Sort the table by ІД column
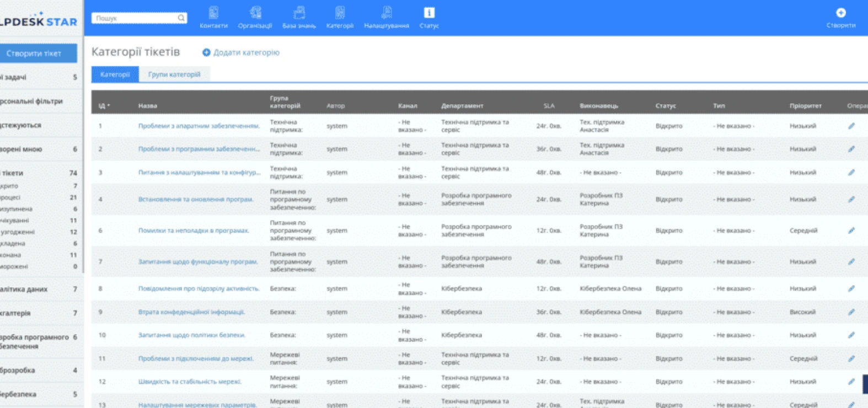 point(104,105)
